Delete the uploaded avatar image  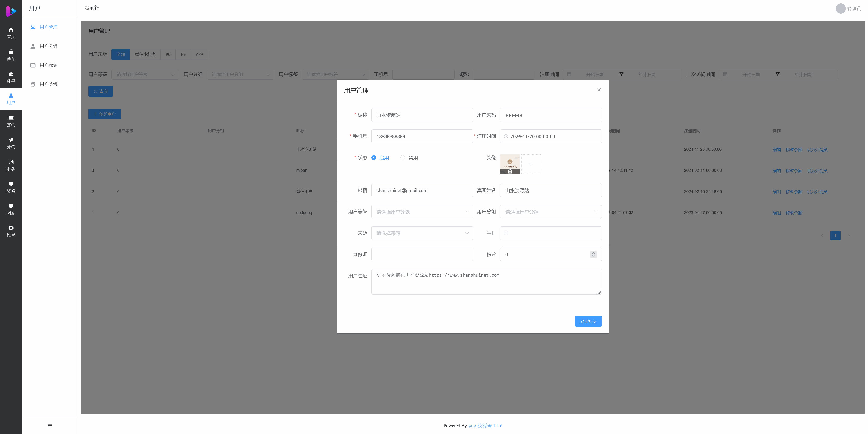tap(510, 171)
